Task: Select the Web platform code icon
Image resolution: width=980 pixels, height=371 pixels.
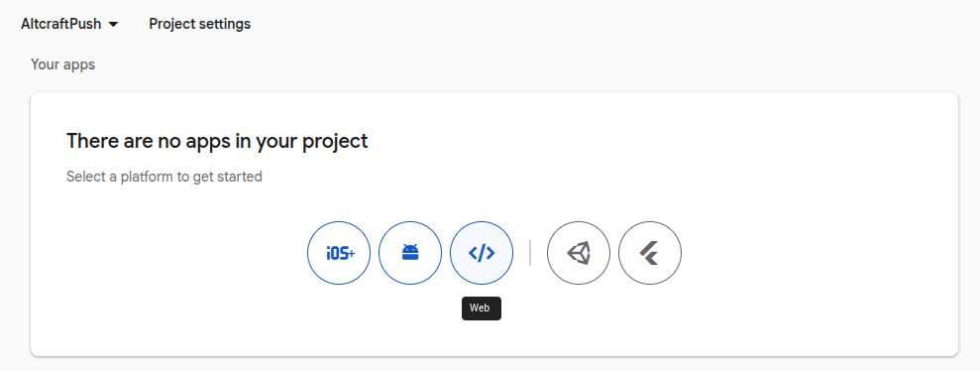Action: (482, 253)
